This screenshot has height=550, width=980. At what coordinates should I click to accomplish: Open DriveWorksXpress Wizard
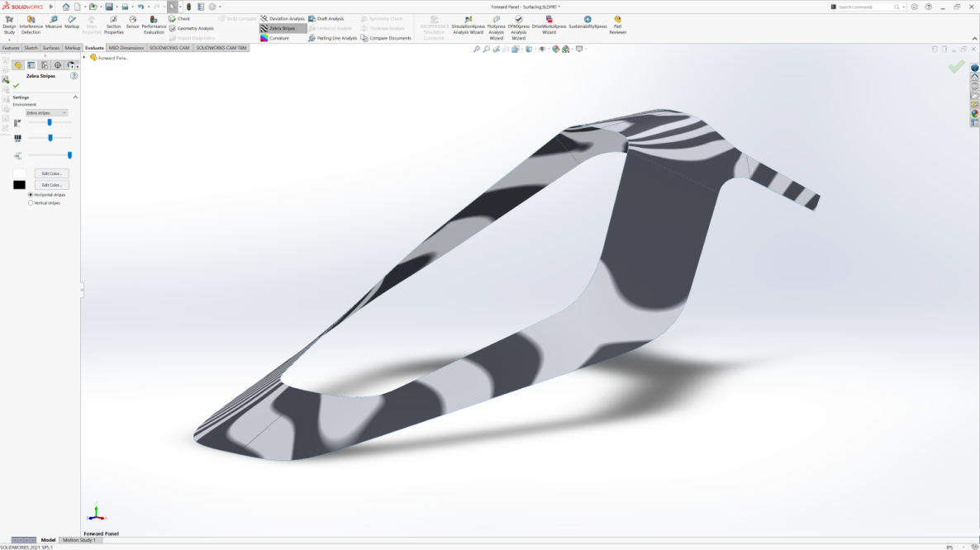(x=549, y=25)
